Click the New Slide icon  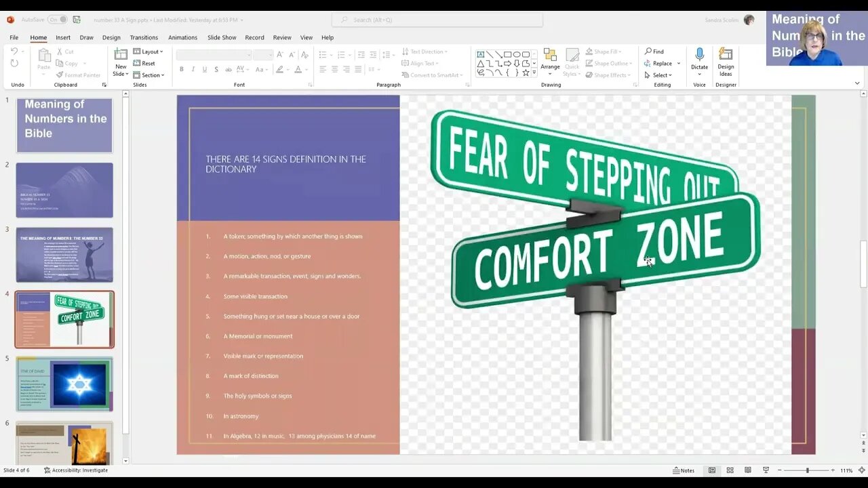pos(121,56)
